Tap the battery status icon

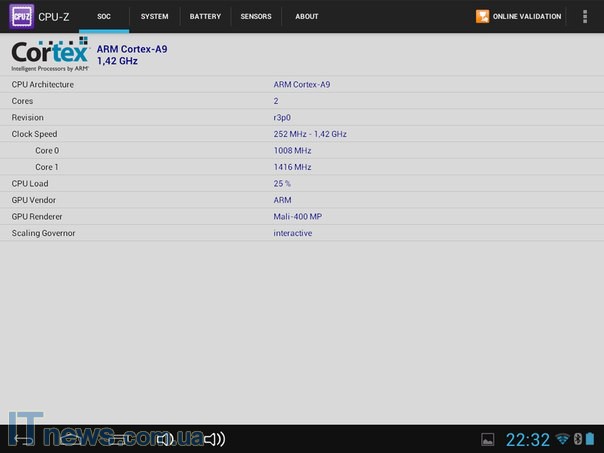(593, 439)
